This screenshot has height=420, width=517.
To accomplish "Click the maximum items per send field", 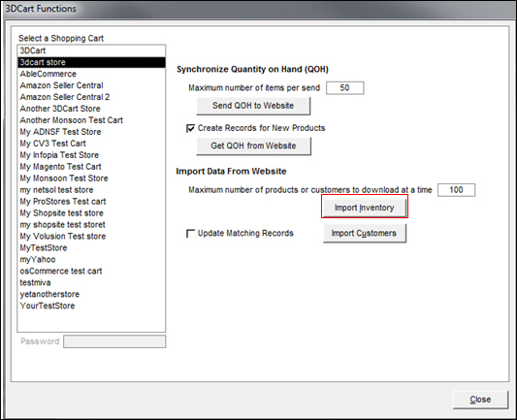I will pyautogui.click(x=345, y=87).
